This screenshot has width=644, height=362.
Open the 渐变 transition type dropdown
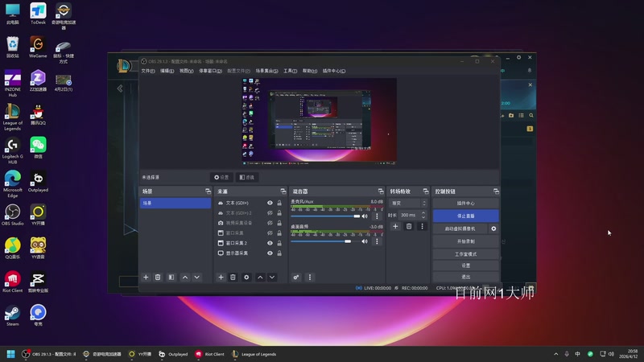pyautogui.click(x=407, y=204)
